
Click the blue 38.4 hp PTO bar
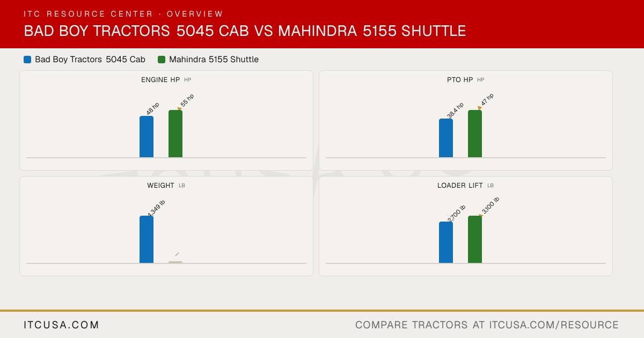(446, 138)
